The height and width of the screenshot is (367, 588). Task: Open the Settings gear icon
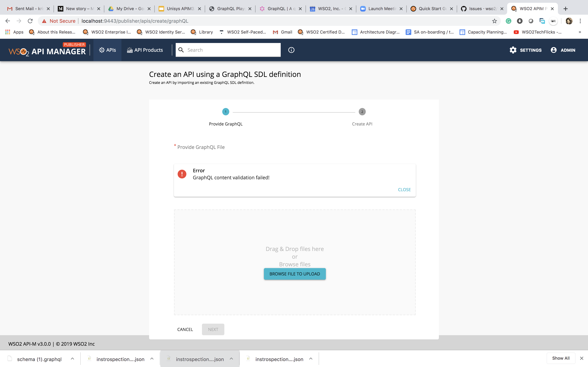point(513,50)
